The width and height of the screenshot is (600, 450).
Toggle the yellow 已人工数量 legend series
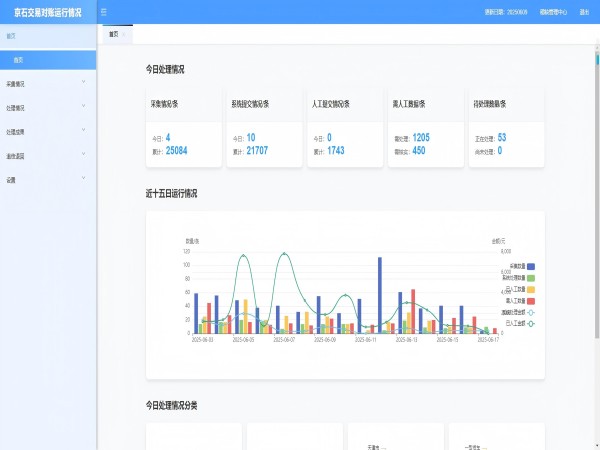[530, 289]
